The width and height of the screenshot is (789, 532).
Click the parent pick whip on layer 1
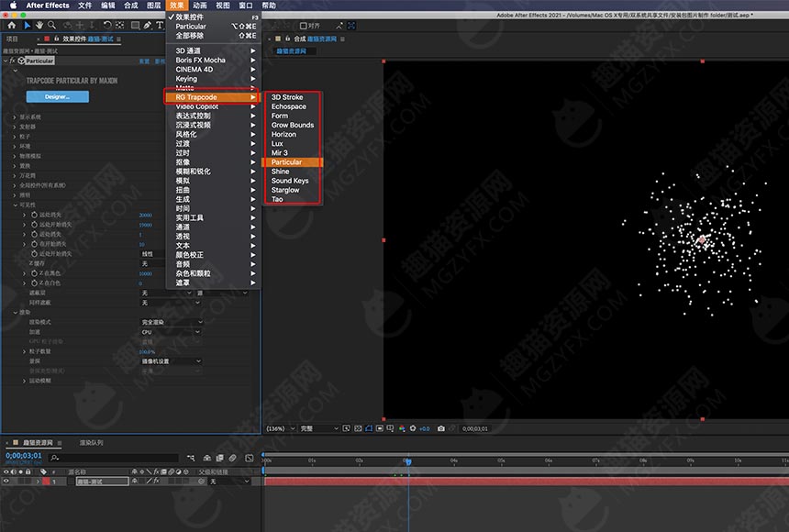click(201, 482)
